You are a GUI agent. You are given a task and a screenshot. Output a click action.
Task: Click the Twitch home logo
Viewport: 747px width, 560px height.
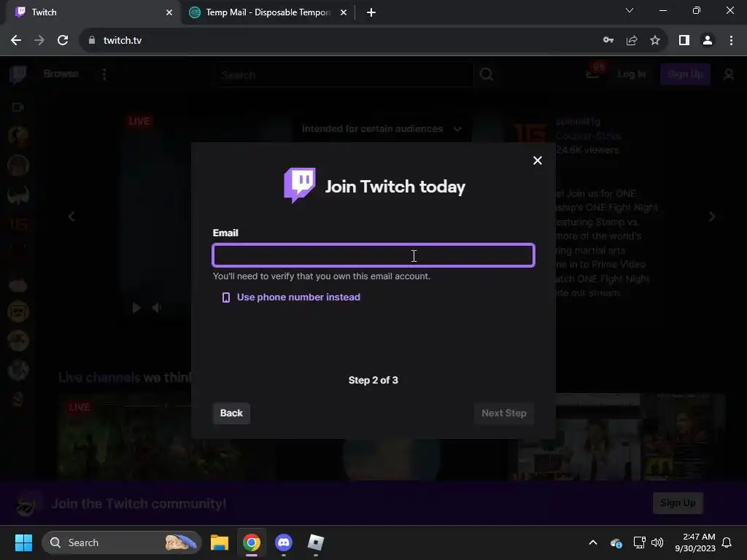[x=18, y=74]
